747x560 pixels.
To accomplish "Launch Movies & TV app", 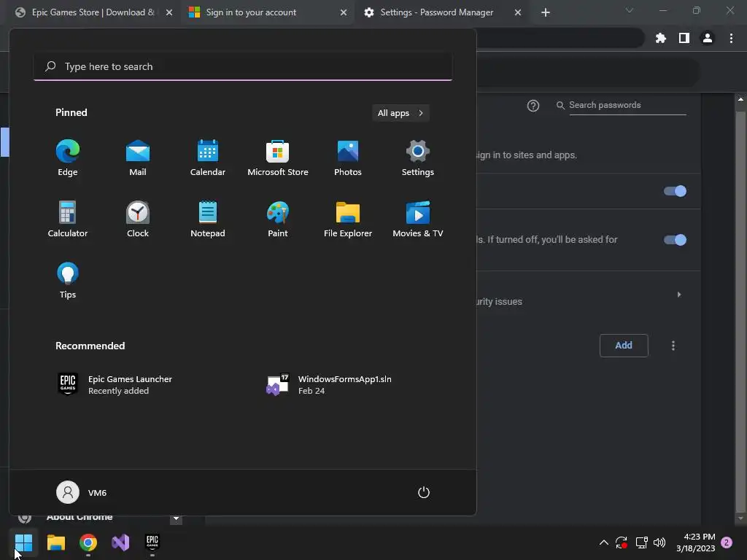I will click(418, 219).
